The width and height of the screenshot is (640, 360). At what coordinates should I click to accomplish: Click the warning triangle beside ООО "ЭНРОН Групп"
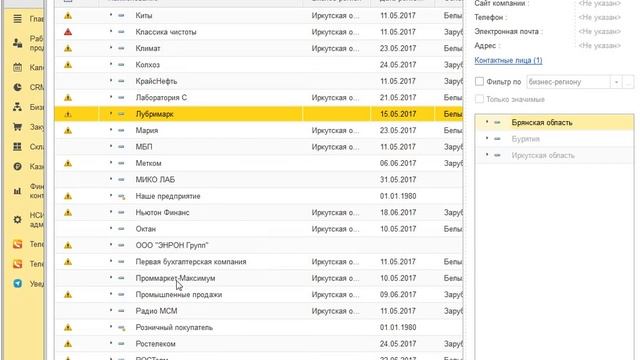click(68, 245)
